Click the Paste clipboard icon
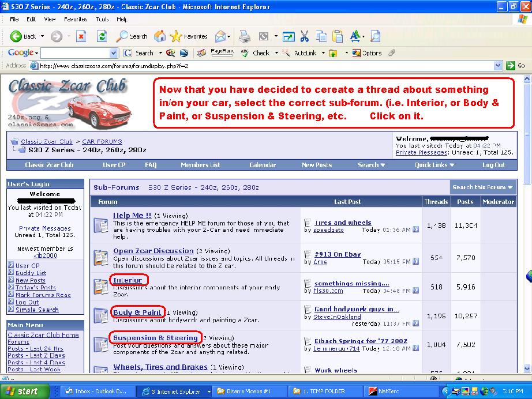 tap(338, 36)
